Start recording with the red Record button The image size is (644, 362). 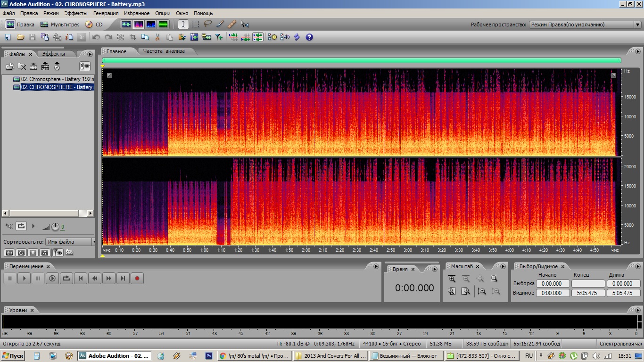(x=137, y=279)
